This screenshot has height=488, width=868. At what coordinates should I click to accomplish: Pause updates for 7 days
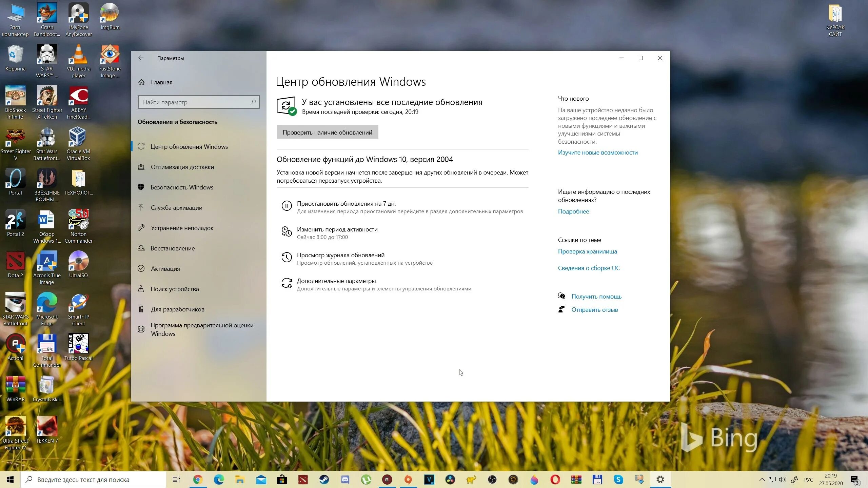(x=346, y=204)
